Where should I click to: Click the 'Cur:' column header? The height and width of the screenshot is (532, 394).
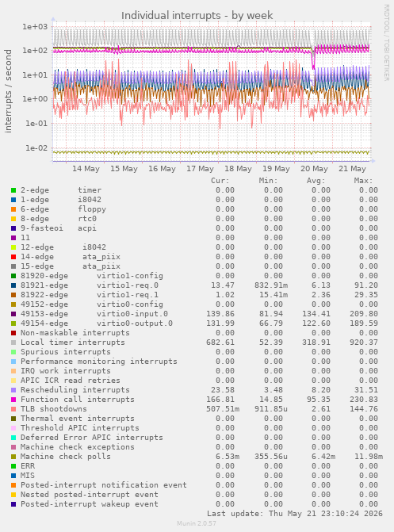(220, 181)
